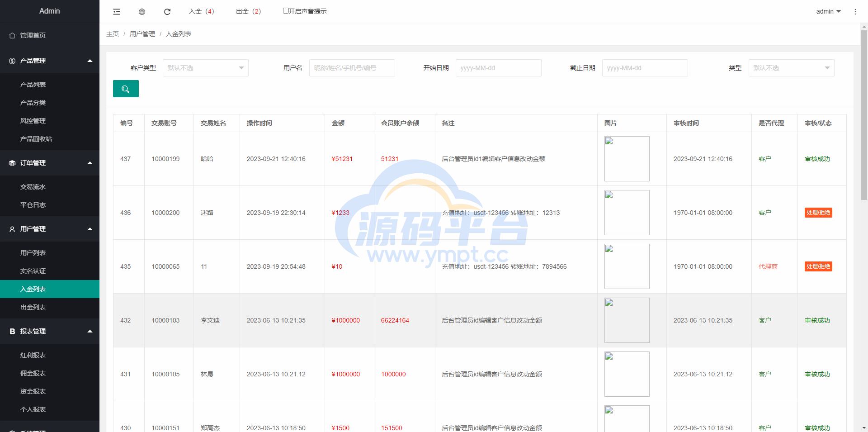Go to 主页 breadcrumb link
Image resolution: width=868 pixels, height=432 pixels.
[x=113, y=34]
